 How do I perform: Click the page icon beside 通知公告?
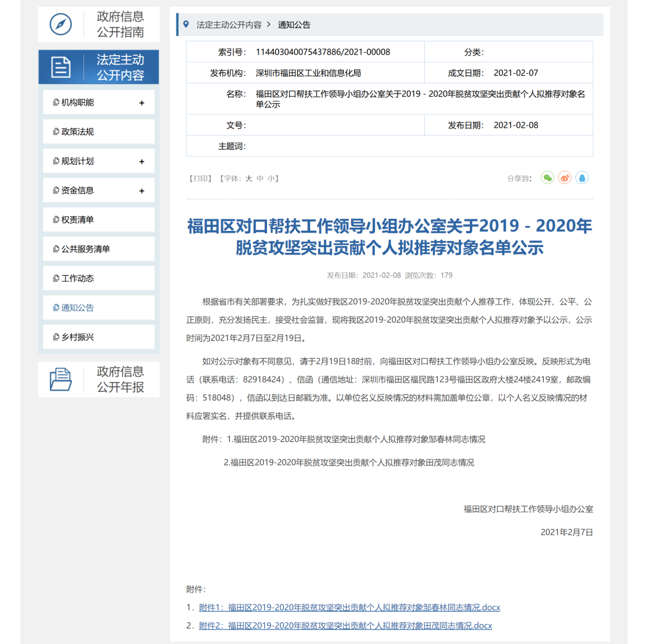(x=56, y=308)
